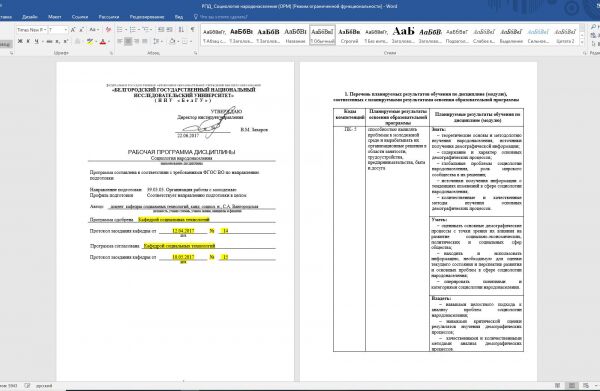Click text effects icon
This screenshot has width=600, height=391.
point(78,41)
